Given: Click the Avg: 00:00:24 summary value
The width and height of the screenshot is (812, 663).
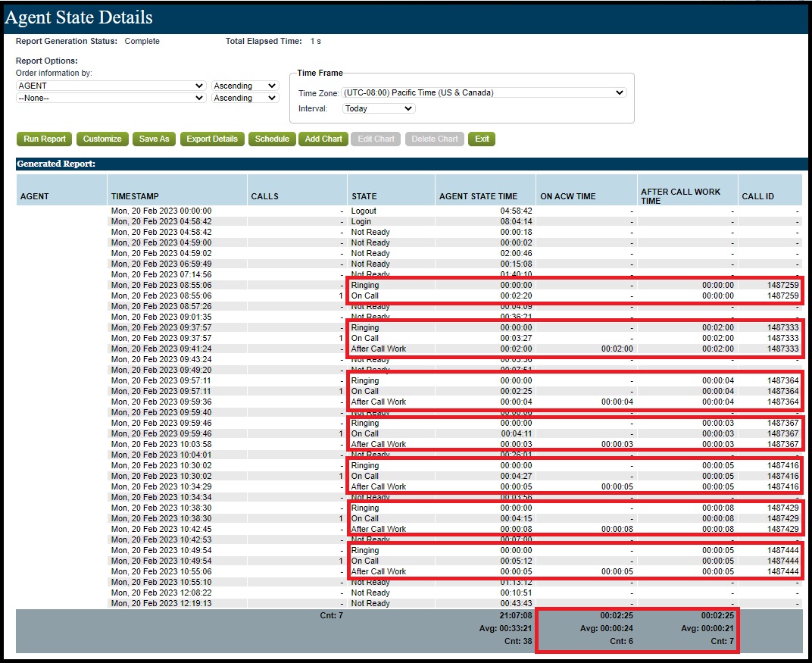Looking at the screenshot, I should coord(607,629).
